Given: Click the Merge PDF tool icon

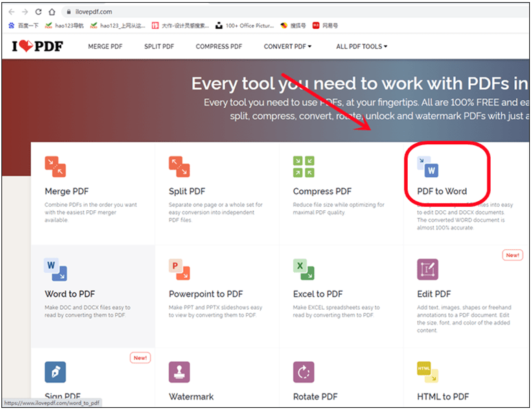Looking at the screenshot, I should 55,167.
